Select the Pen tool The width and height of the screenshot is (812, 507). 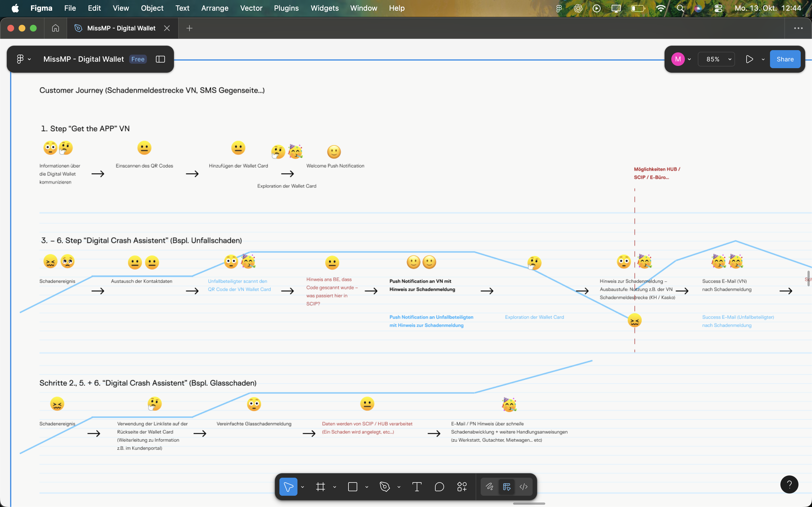tap(385, 486)
